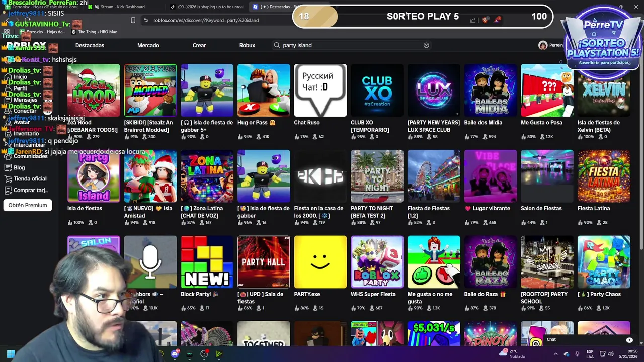Screen dimensions: 644x362
Task: Click the Baile do Raza title
Action: (x=485, y=294)
